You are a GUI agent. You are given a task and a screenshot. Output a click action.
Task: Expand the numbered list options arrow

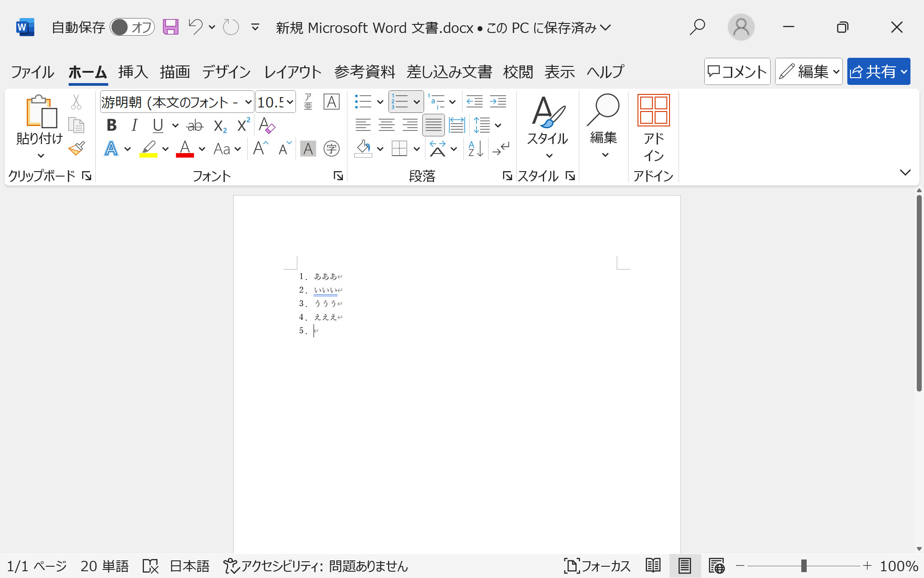416,102
